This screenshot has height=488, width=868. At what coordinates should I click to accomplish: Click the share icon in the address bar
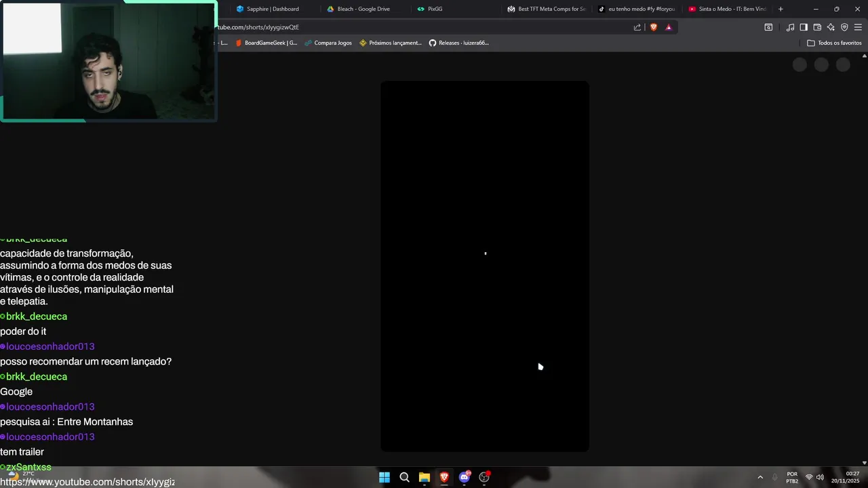(637, 27)
